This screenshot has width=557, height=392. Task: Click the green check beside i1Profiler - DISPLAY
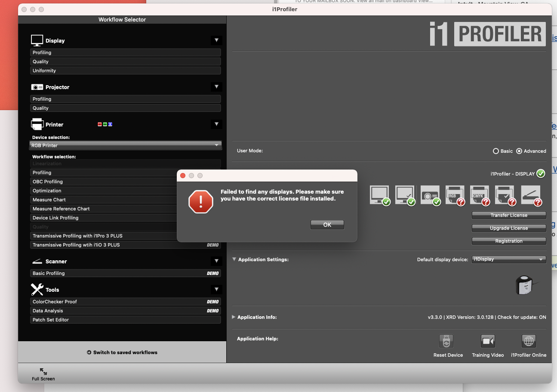[x=541, y=173]
